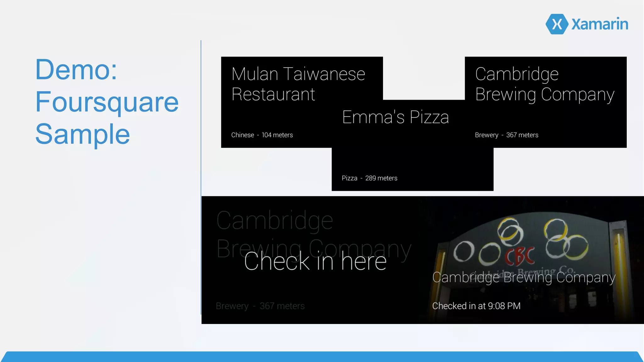Click 'Chinese - 104 meters' label

coord(262,135)
